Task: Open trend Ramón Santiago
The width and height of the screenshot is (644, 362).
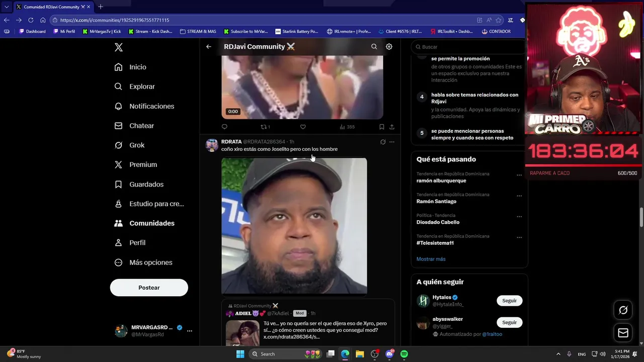Action: [x=436, y=201]
